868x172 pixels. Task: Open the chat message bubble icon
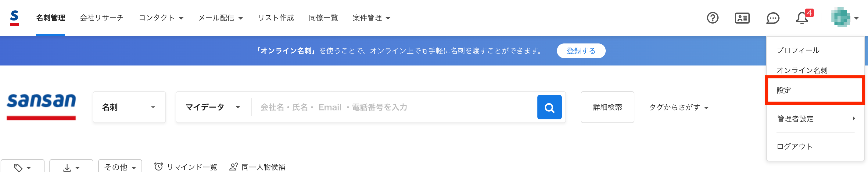[x=772, y=18]
